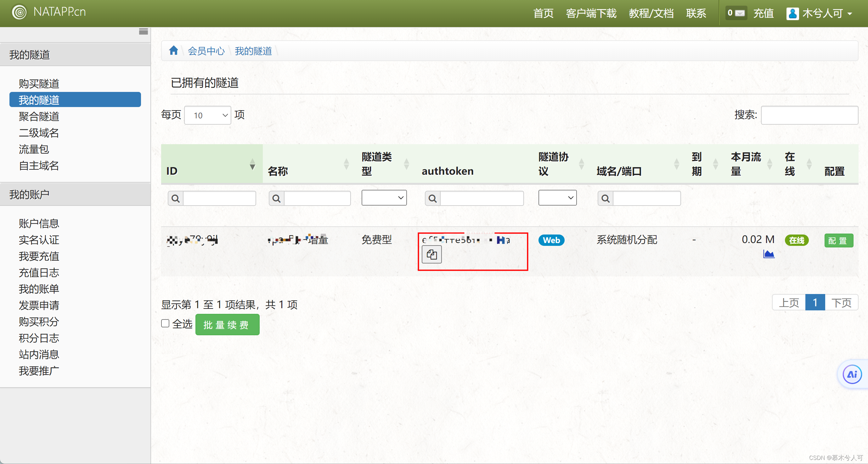This screenshot has width=868, height=464.
Task: Click the green 配置 button in the tunnel row
Action: [x=839, y=240]
